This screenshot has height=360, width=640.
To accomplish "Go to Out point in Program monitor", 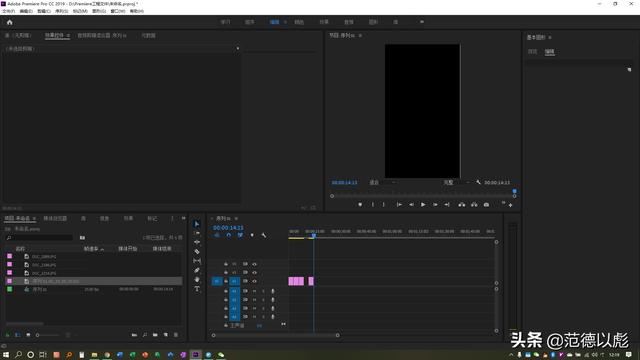I will coord(447,204).
